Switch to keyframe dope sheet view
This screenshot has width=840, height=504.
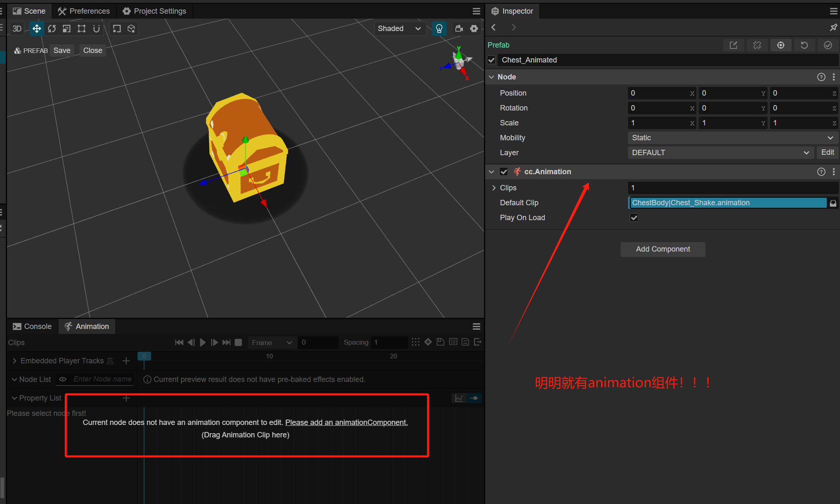tap(474, 398)
